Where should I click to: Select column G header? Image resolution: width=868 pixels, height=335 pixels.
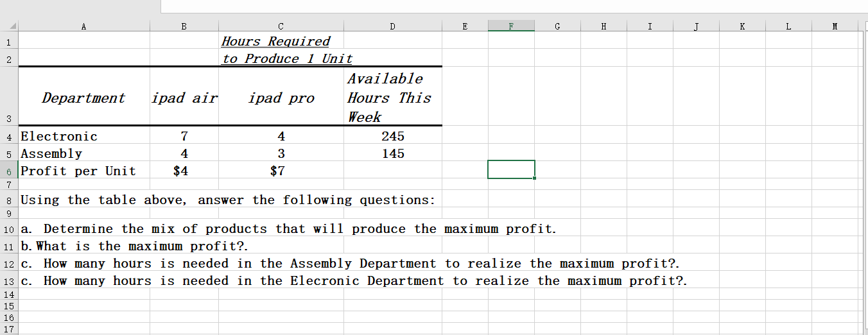557,26
